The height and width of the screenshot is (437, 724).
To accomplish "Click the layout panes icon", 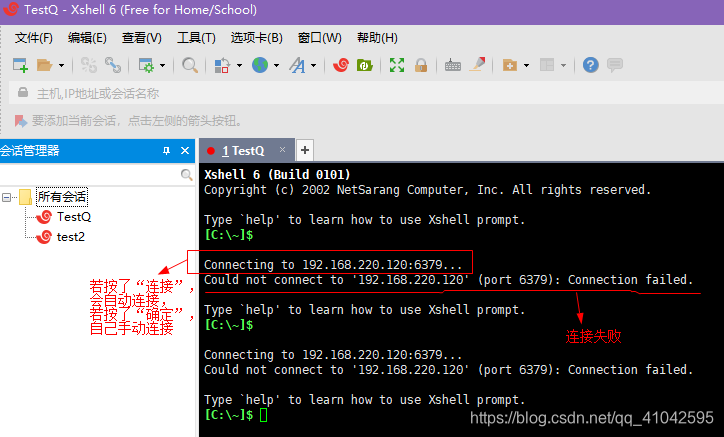I will 547,65.
